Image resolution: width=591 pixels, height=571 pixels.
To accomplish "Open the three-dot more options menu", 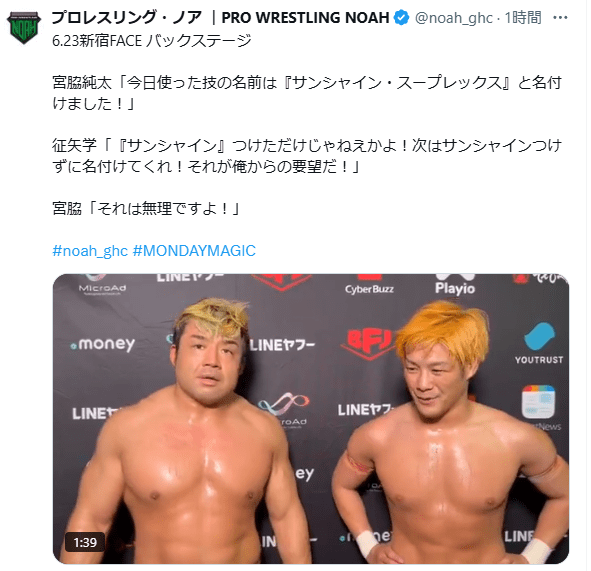I will tap(560, 18).
